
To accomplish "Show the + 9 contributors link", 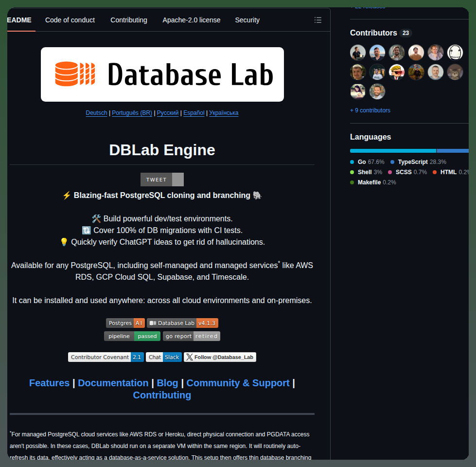I will pos(370,110).
